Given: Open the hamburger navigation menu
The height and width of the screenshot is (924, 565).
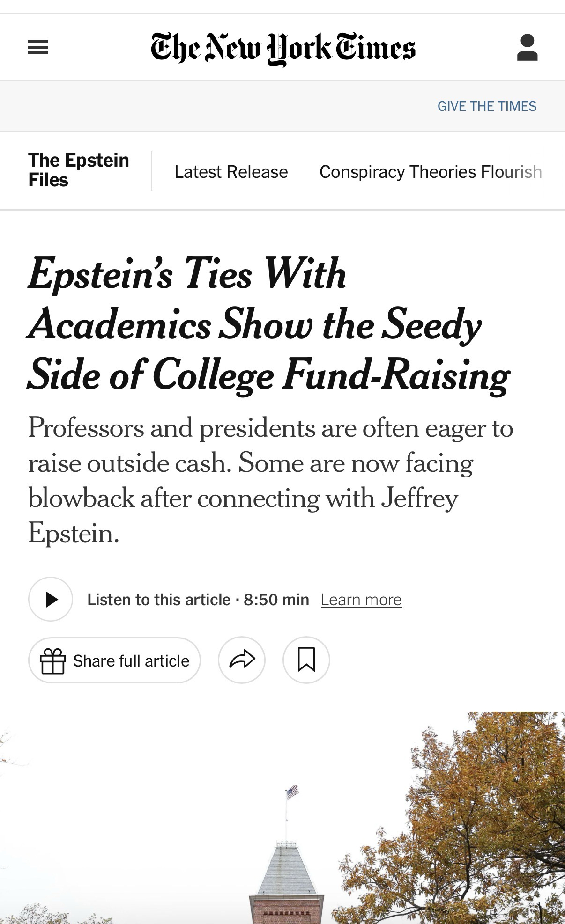Looking at the screenshot, I should (x=38, y=47).
